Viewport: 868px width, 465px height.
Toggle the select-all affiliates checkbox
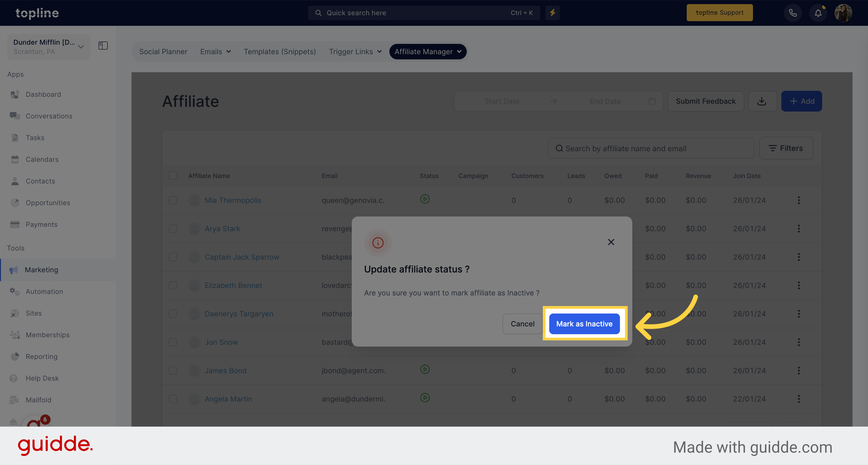click(173, 175)
